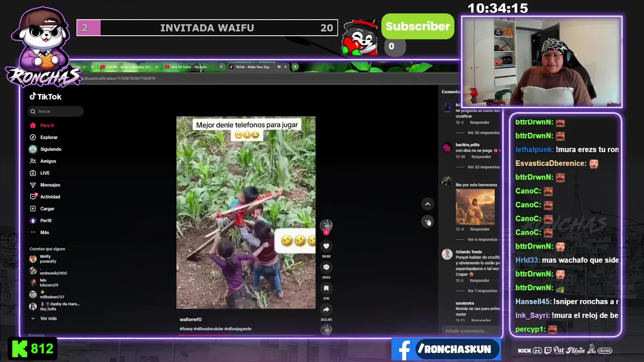The height and width of the screenshot is (362, 644).
Task: Open day_bella followed account
Action: click(54, 306)
